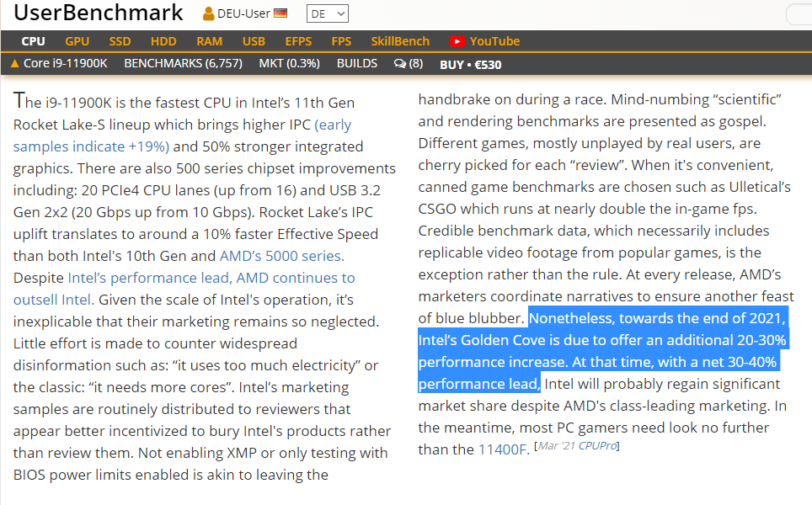This screenshot has width=812, height=505.
Task: Open MKT (0.3%) market share link
Action: (x=290, y=64)
